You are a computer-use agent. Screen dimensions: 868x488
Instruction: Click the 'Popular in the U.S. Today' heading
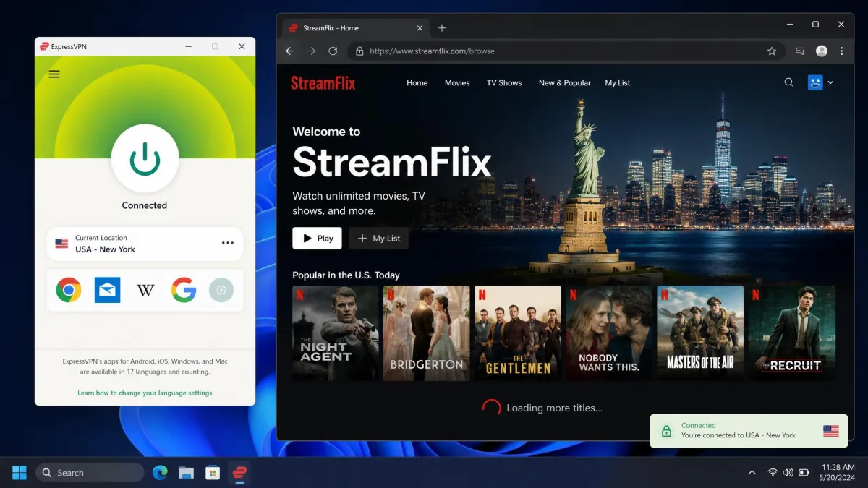(x=346, y=275)
